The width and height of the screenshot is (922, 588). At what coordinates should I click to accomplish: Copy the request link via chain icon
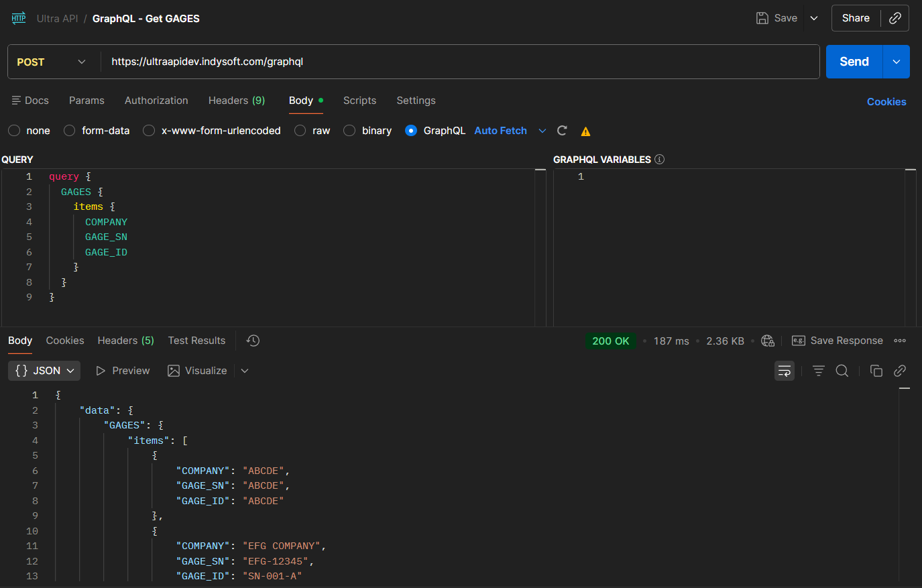[x=895, y=18]
